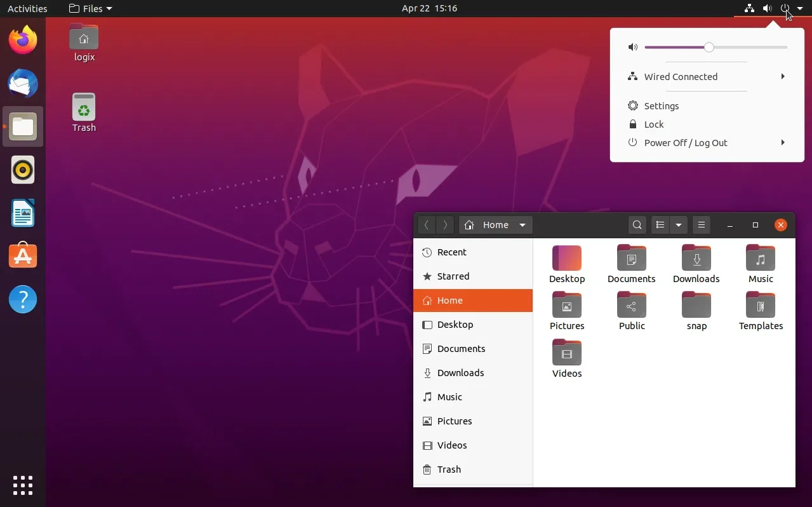Select the Desktop folder in file grid
This screenshot has width=812, height=507.
point(567,264)
